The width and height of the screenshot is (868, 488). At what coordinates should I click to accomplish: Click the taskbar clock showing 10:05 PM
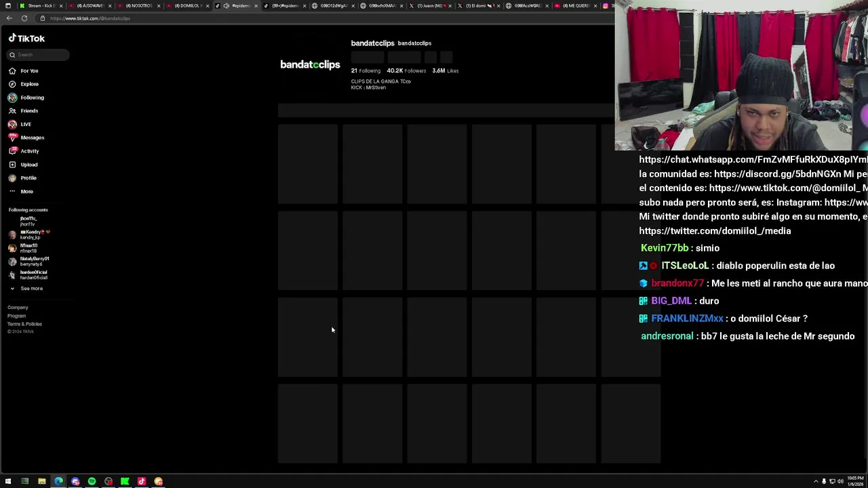(x=854, y=481)
